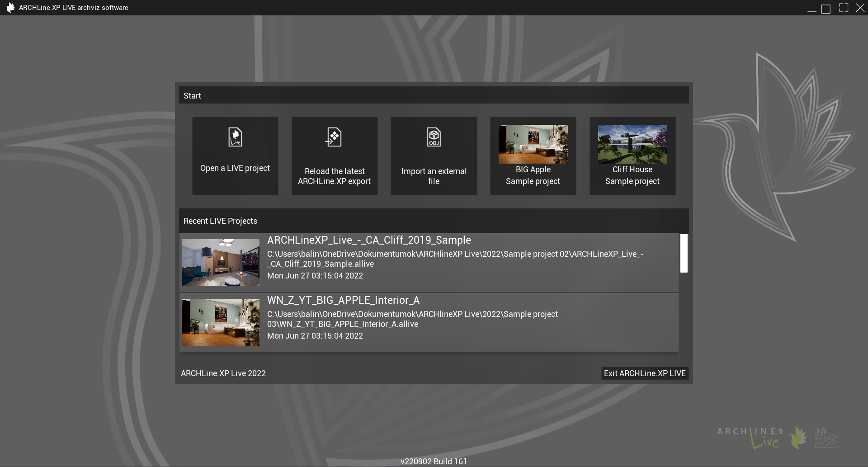Open the Cliff House sample project thumbnail
Image resolution: width=868 pixels, height=467 pixels.
pos(632,144)
